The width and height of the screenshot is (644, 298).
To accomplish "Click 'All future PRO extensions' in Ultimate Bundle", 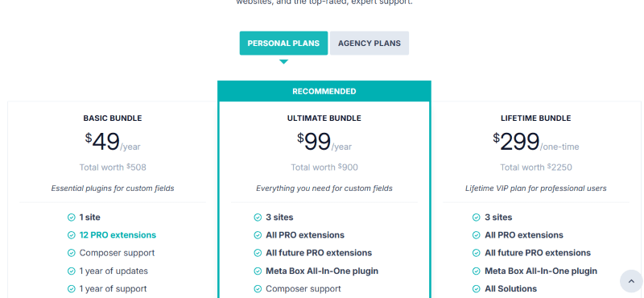I will click(x=319, y=253).
